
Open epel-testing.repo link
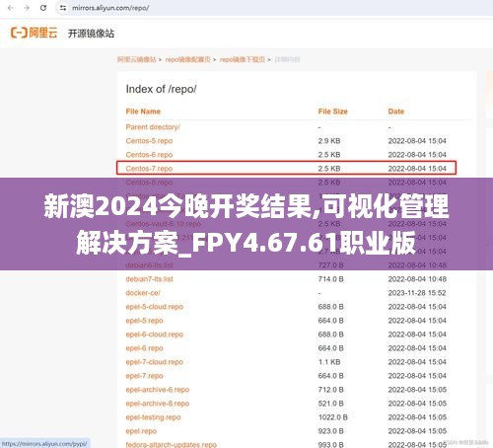point(153,417)
